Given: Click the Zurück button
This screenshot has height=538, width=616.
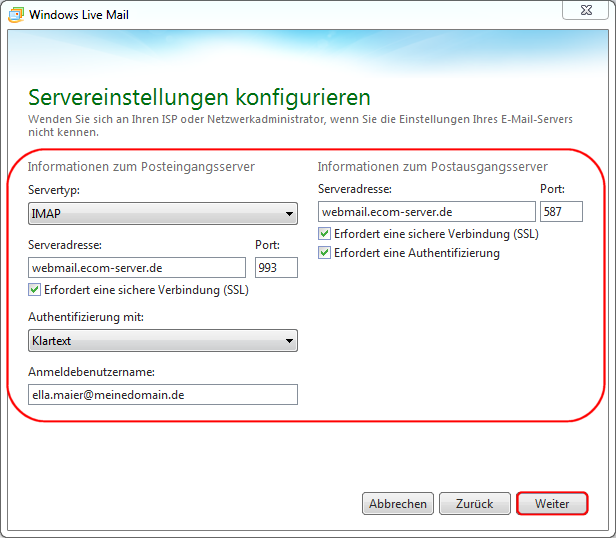Looking at the screenshot, I should [475, 503].
